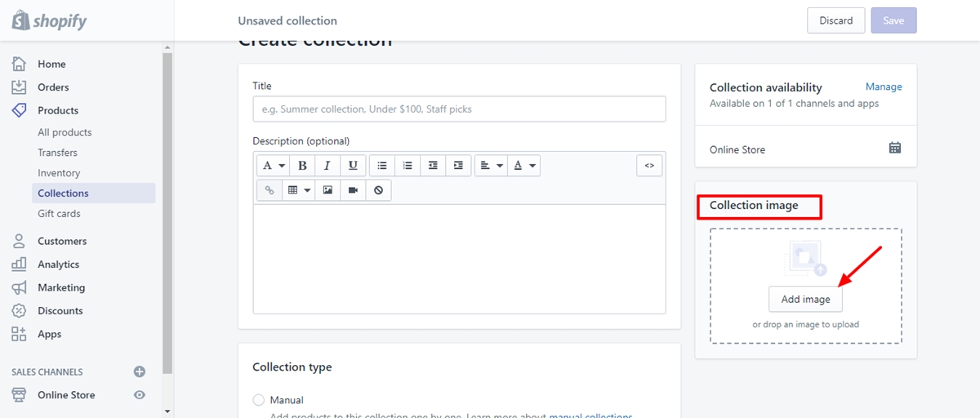Insert a video in description
Viewport: 980px width, 418px height.
[353, 190]
